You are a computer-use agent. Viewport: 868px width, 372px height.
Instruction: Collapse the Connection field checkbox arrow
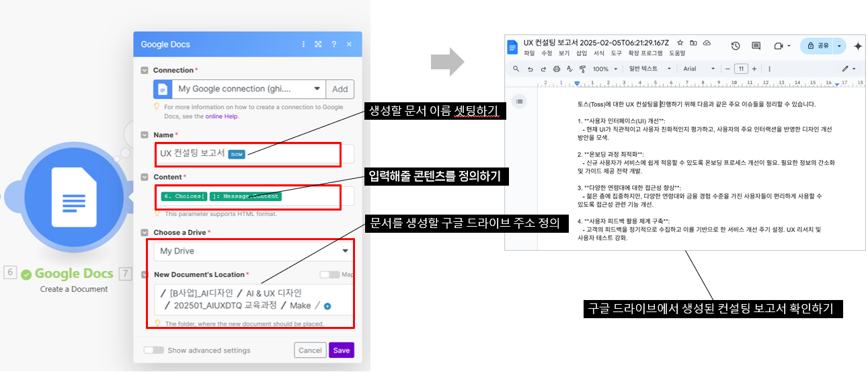(145, 70)
